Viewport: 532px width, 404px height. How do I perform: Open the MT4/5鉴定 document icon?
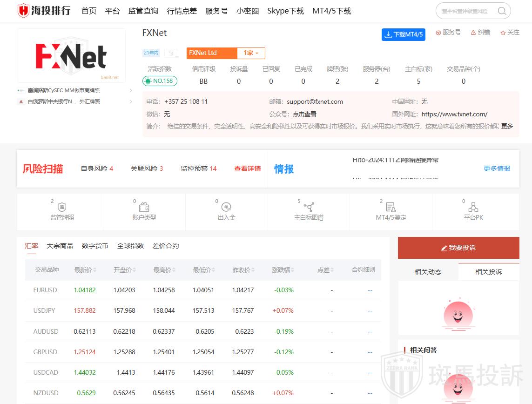(391, 207)
